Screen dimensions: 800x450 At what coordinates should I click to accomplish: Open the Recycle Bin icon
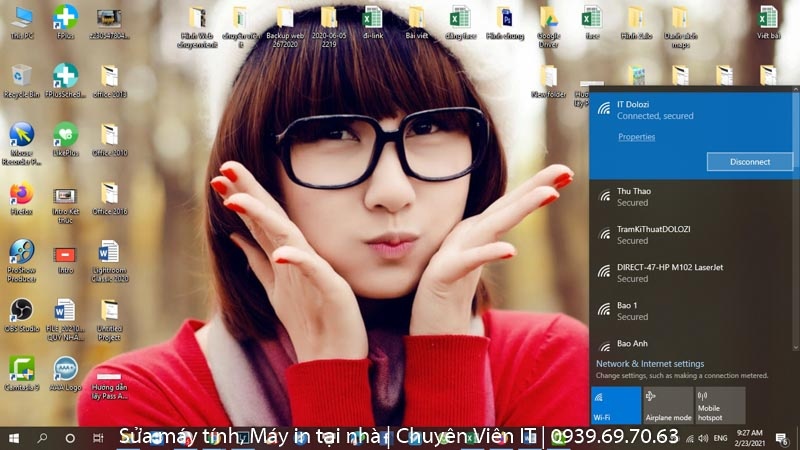(x=21, y=78)
